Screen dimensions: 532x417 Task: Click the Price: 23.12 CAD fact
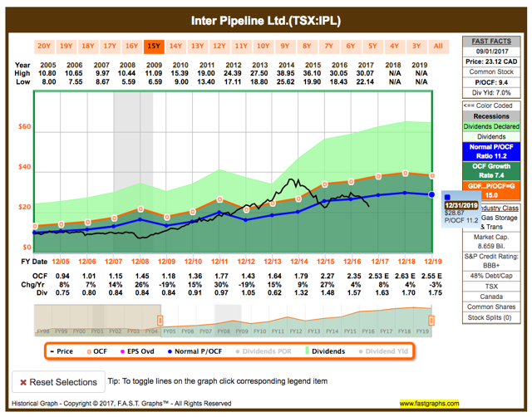tap(491, 61)
